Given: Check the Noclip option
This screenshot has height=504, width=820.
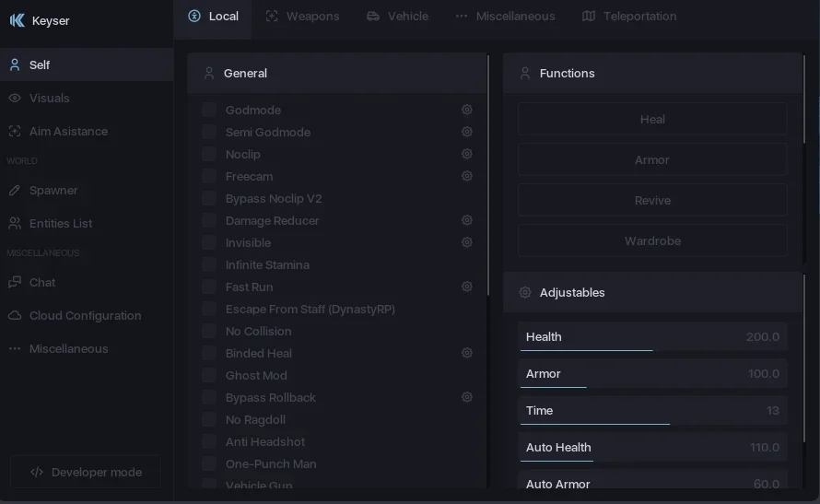Looking at the screenshot, I should [x=208, y=154].
